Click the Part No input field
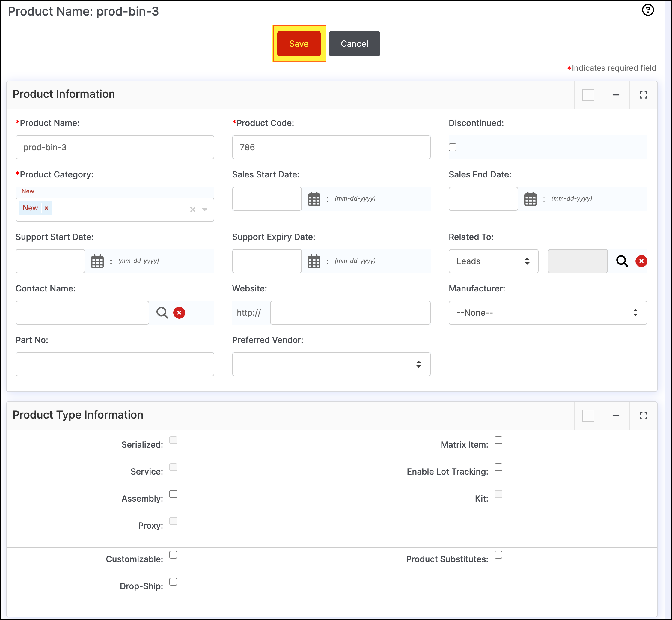The width and height of the screenshot is (672, 620). (115, 364)
